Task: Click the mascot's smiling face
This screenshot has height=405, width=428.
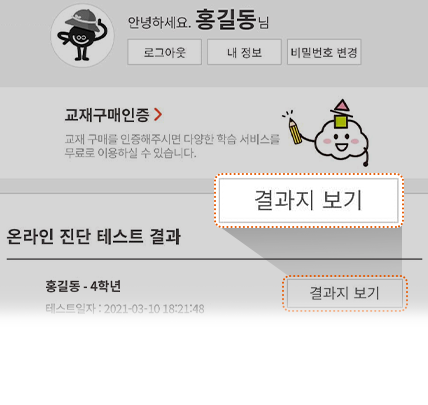Action: pyautogui.click(x=340, y=142)
